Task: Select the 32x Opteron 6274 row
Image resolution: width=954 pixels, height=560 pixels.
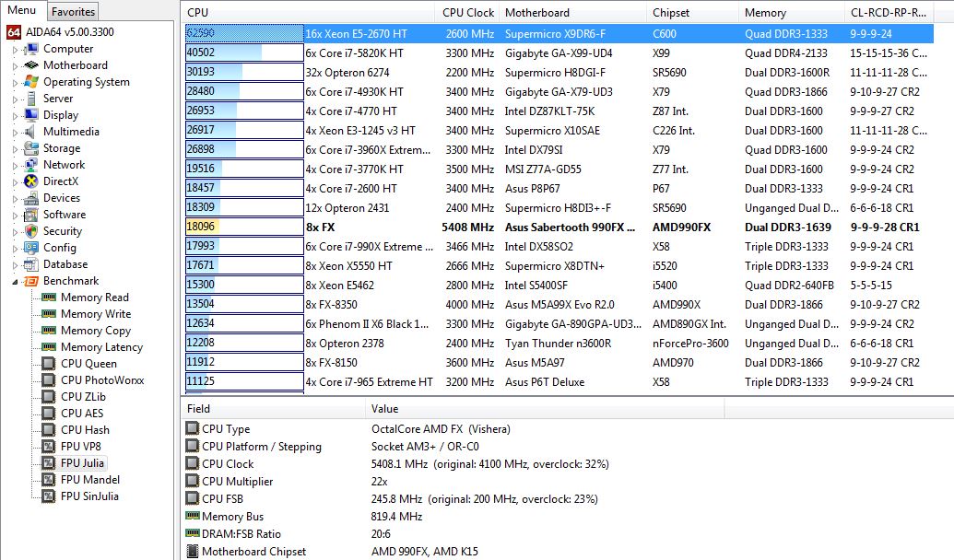Action: coord(559,73)
